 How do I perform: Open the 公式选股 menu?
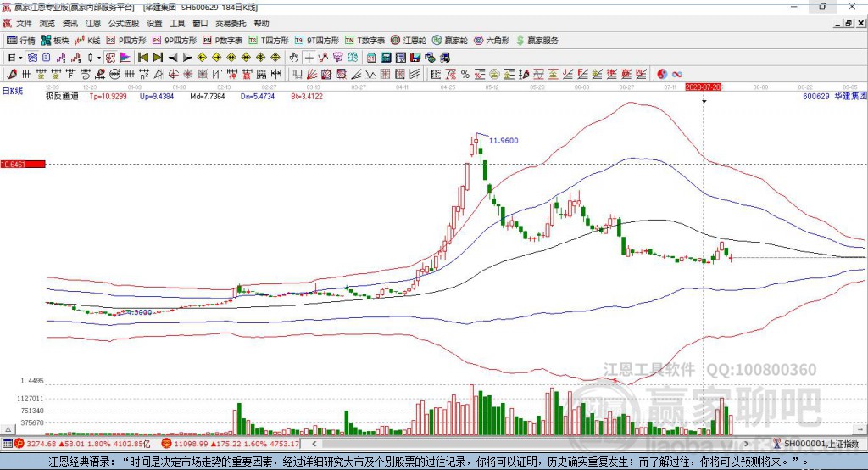pyautogui.click(x=124, y=23)
